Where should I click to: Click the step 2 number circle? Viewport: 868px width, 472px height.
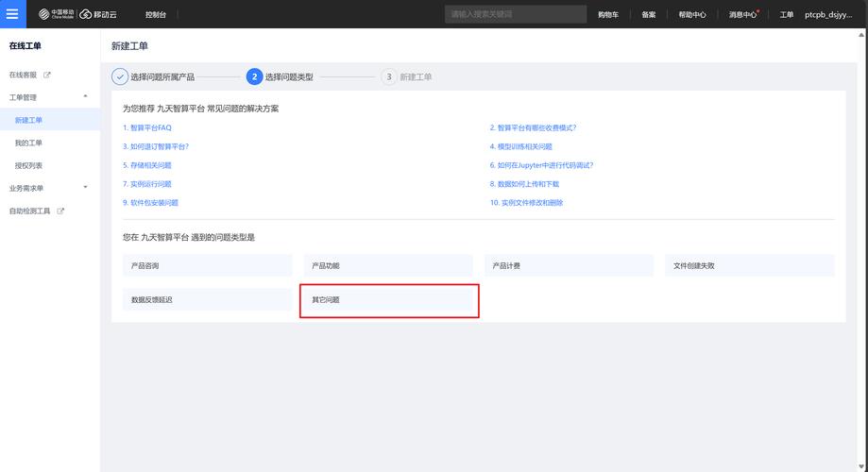click(x=254, y=76)
